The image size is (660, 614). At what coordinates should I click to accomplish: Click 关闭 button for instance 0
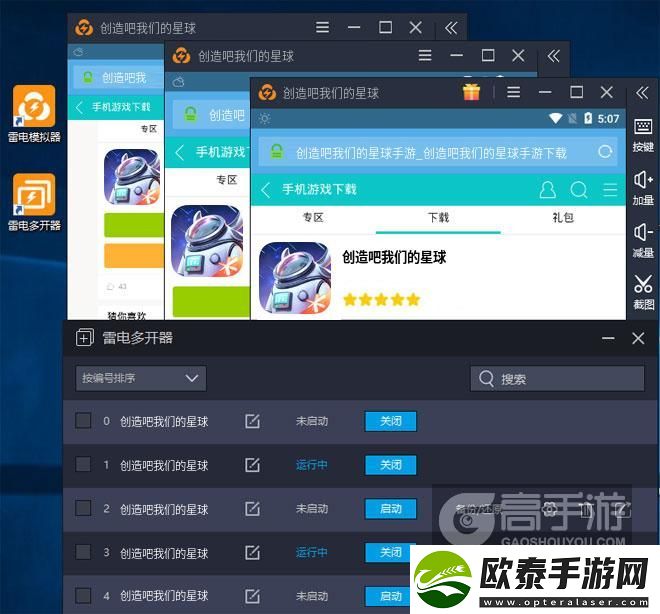pyautogui.click(x=391, y=421)
